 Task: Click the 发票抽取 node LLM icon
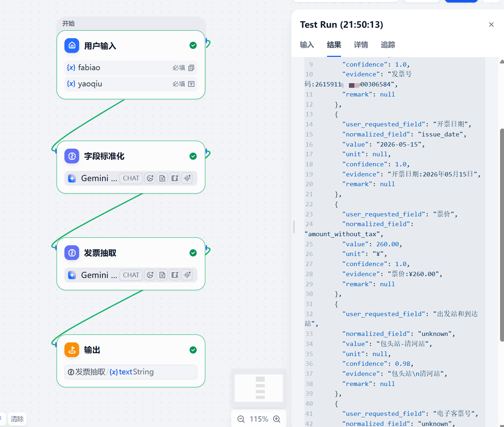click(72, 253)
